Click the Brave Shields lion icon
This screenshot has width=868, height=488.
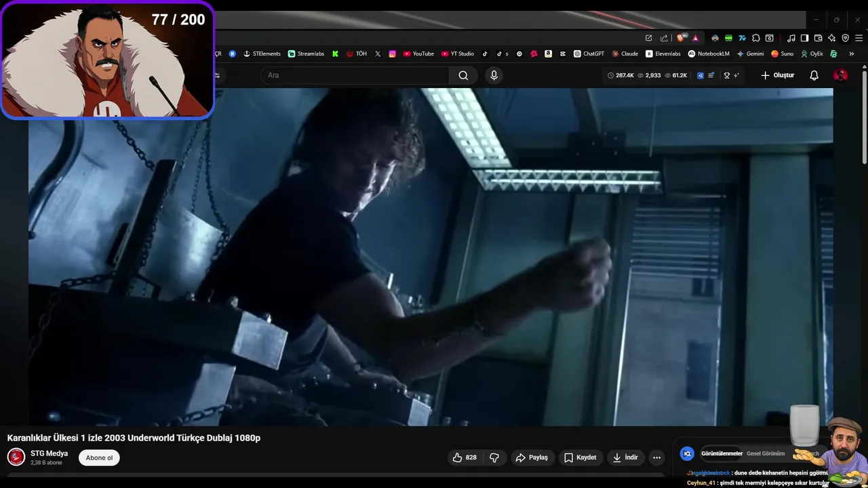pos(680,38)
